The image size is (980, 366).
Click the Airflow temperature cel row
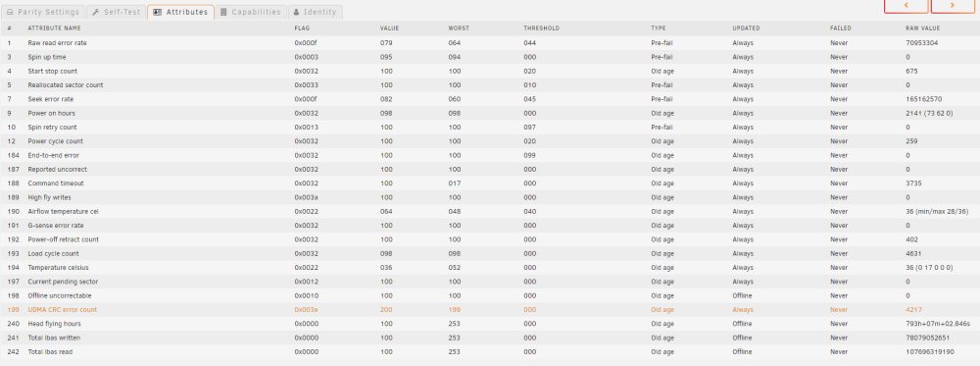point(490,212)
